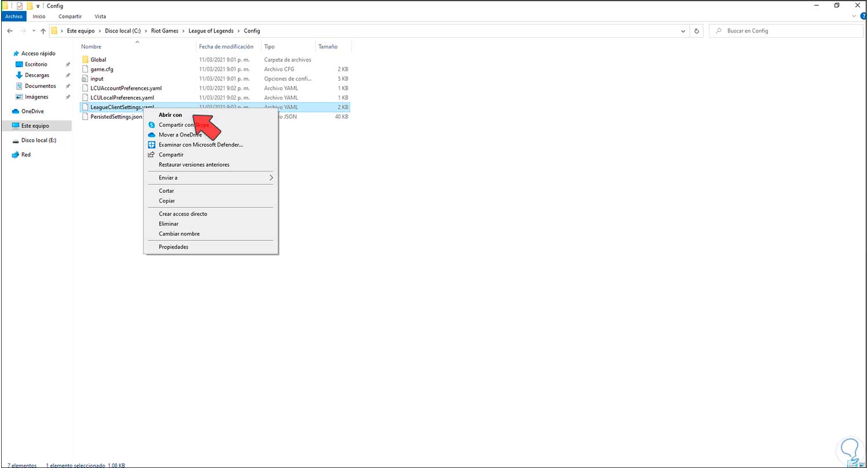The image size is (868, 468).
Task: Select OneDrive in the navigation pane
Action: point(32,111)
